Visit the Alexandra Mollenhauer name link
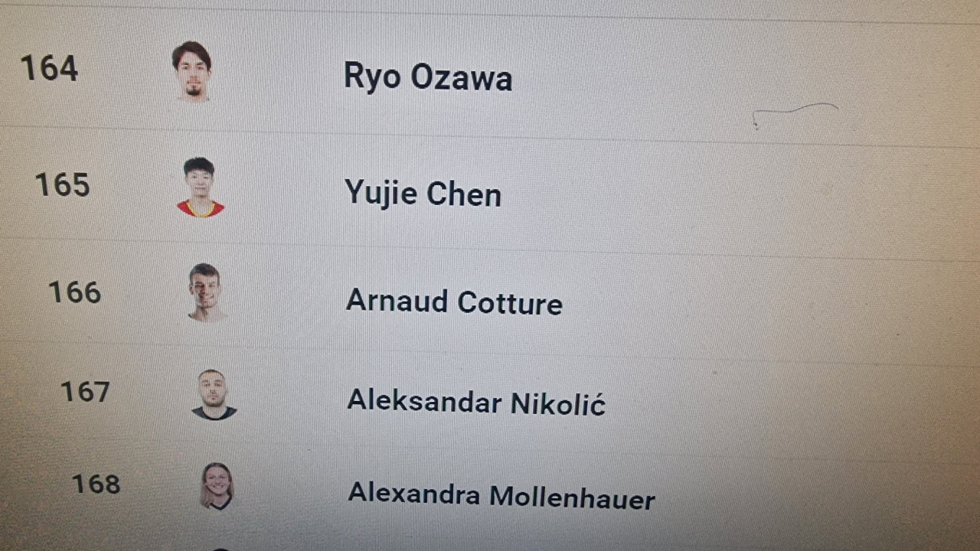 [x=501, y=496]
